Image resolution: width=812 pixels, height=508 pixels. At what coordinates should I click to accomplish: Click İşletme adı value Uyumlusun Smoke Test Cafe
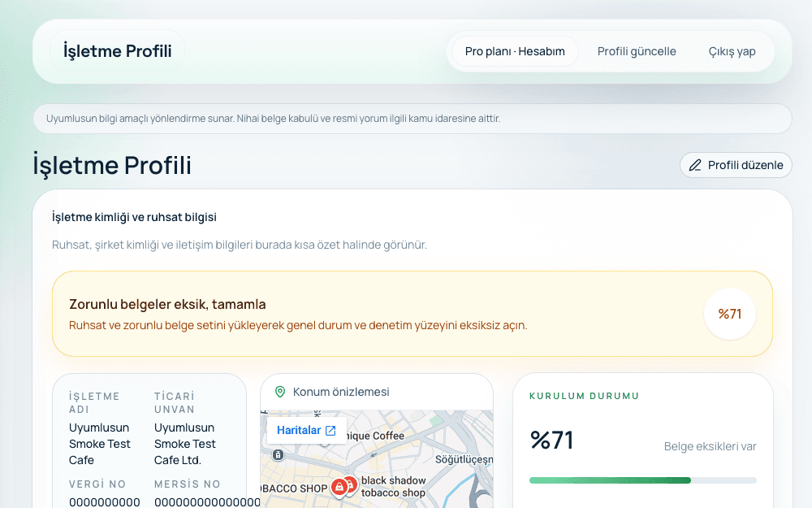[x=99, y=444]
